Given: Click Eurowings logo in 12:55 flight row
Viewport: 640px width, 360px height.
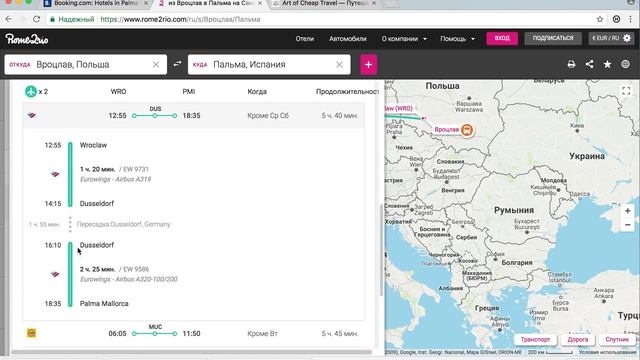Looking at the screenshot, I should tap(31, 116).
